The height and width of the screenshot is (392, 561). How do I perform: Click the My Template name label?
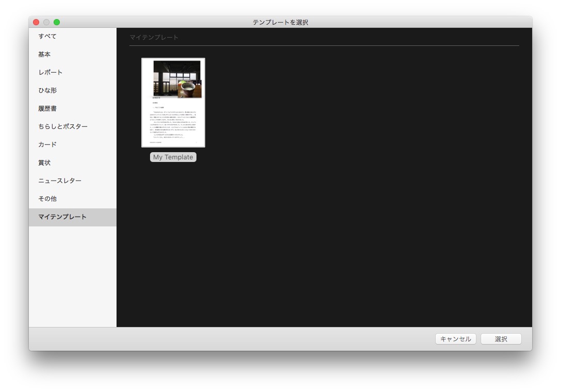click(173, 157)
